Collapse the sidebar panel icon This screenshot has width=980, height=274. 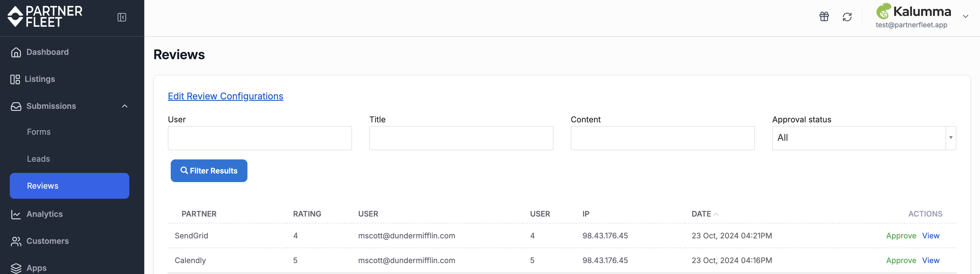(x=122, y=17)
